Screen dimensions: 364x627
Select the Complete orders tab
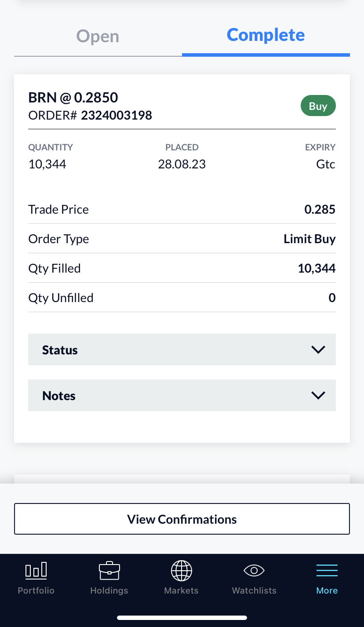pos(266,35)
